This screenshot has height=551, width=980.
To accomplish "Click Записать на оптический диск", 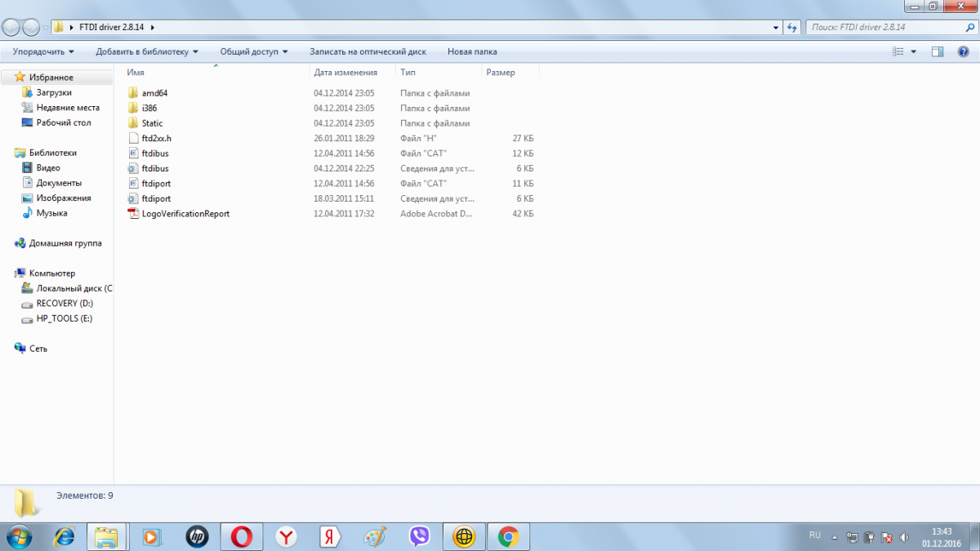I will [367, 51].
